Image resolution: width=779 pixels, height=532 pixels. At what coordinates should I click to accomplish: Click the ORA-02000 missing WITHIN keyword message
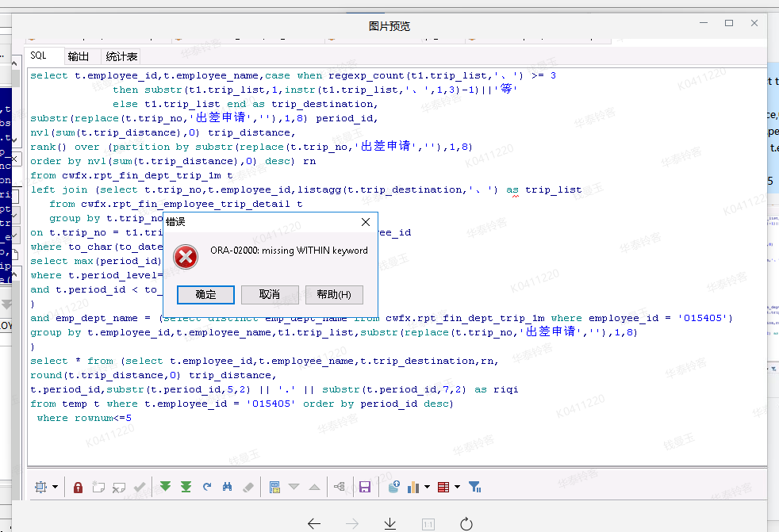289,251
